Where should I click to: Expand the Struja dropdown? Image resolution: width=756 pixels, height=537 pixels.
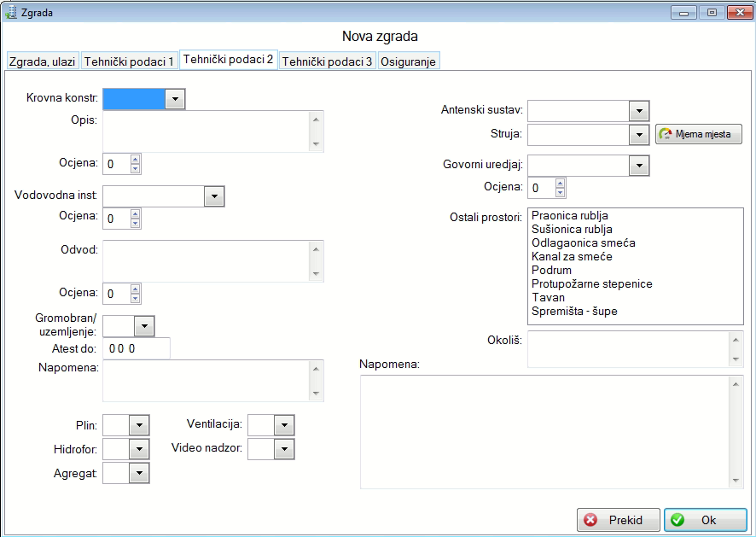(x=638, y=135)
